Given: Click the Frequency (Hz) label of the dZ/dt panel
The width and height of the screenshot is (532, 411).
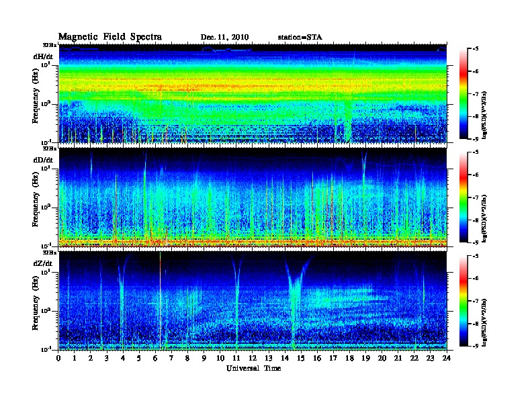Looking at the screenshot, I should coord(36,303).
